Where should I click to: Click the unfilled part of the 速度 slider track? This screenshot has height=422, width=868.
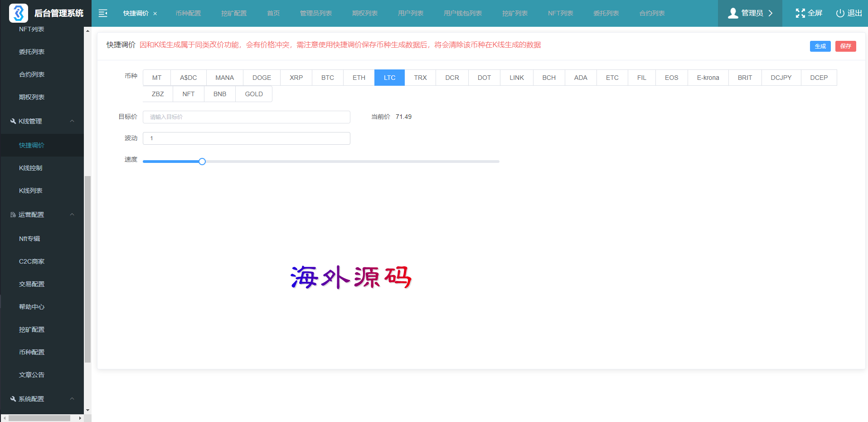point(352,162)
